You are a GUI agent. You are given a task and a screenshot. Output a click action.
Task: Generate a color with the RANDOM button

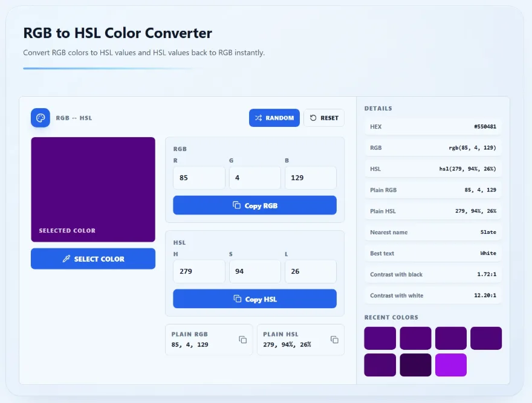(274, 118)
